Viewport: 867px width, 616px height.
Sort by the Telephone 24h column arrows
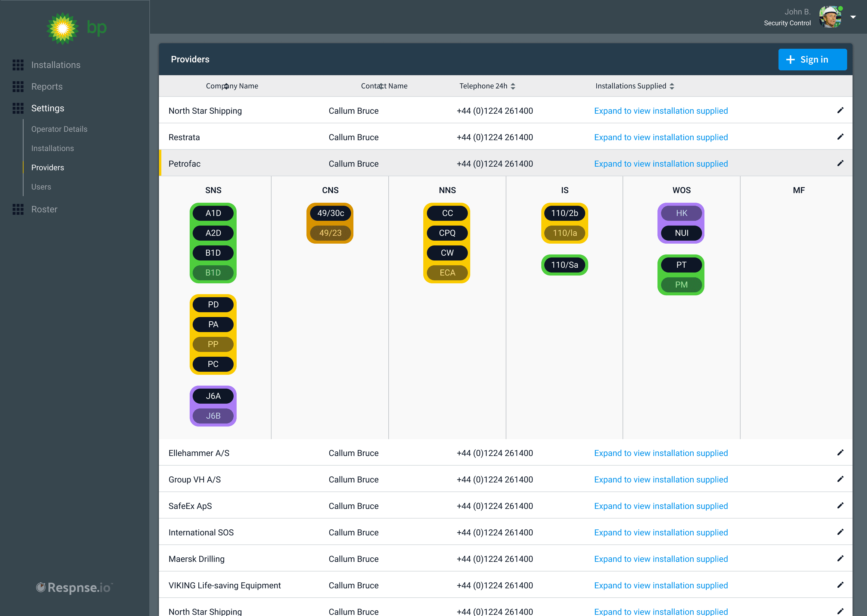[x=513, y=86]
